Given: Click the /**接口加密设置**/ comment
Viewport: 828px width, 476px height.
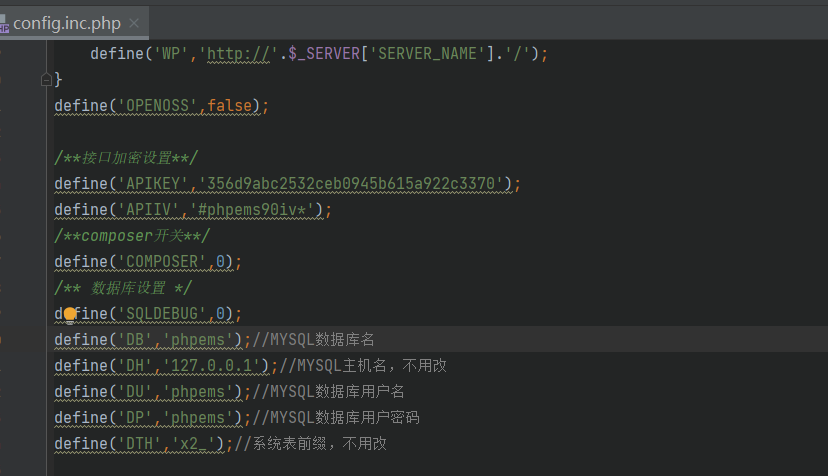Looking at the screenshot, I should pos(126,157).
